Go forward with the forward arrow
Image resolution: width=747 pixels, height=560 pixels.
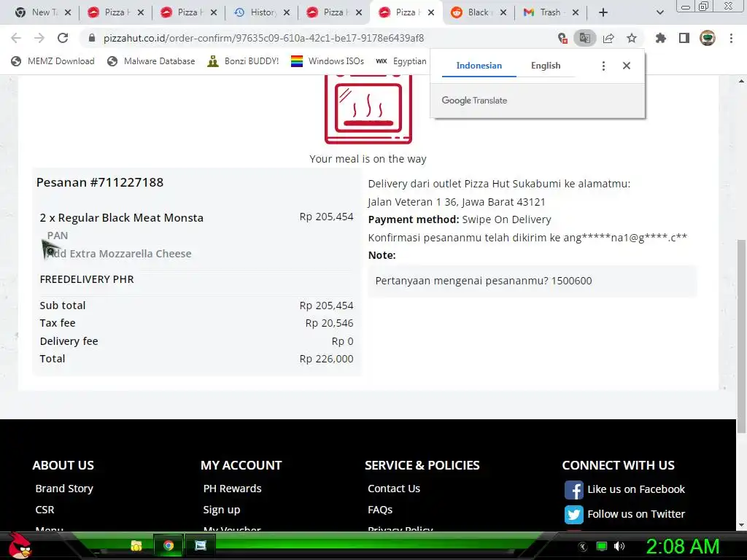pos(39,38)
